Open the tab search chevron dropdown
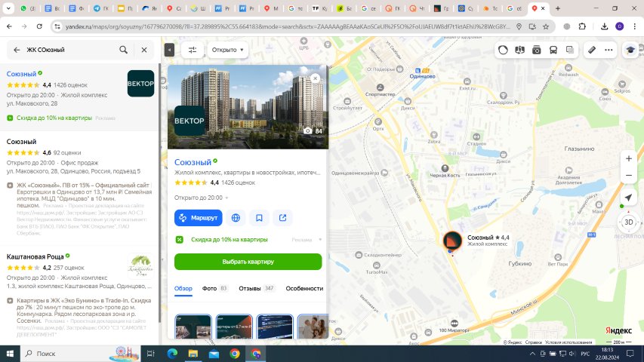This screenshot has width=644, height=362. tap(8, 8)
